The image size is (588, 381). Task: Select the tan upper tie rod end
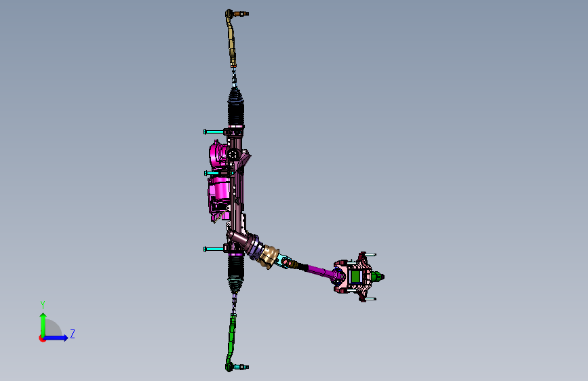pyautogui.click(x=232, y=37)
